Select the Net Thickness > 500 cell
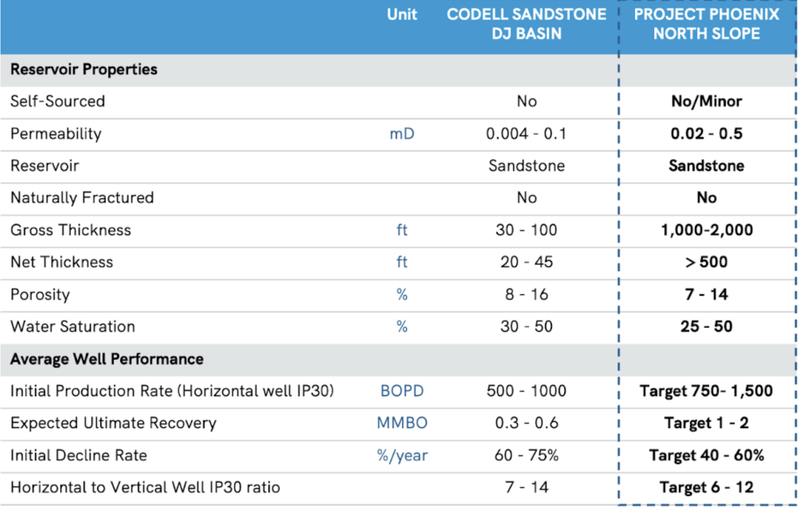The image size is (800, 509). pyautogui.click(x=707, y=262)
